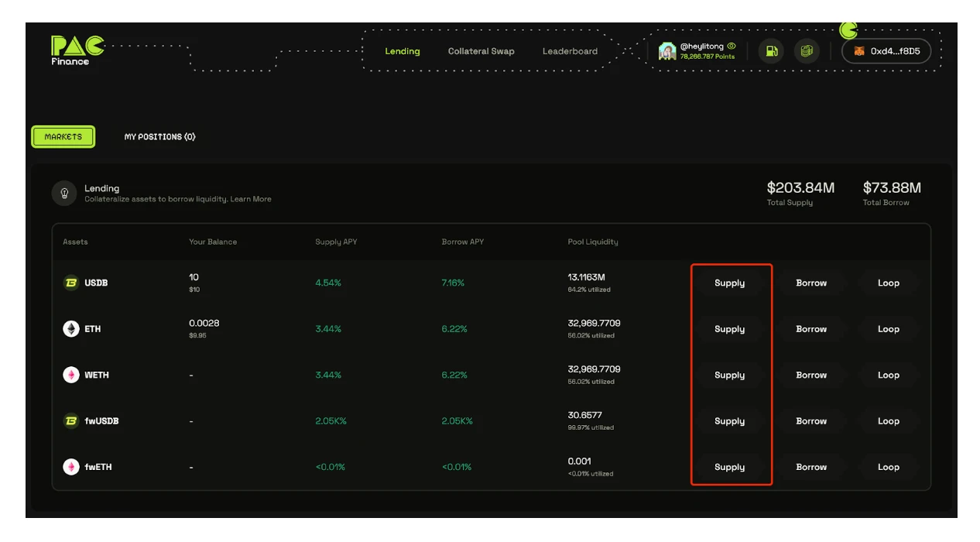Click Supply for USDB
The height and width of the screenshot is (542, 980).
[x=729, y=283]
